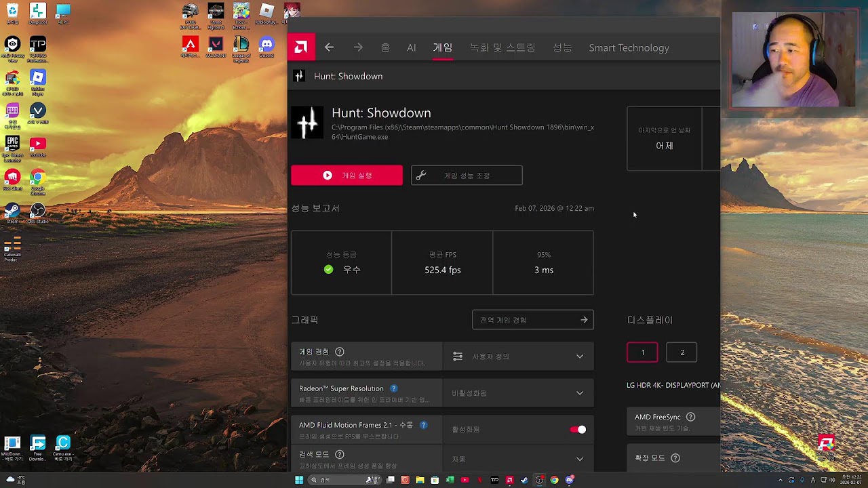Click the Hunt: Showdown game thumbnail icon
868x488 pixels.
(x=307, y=123)
